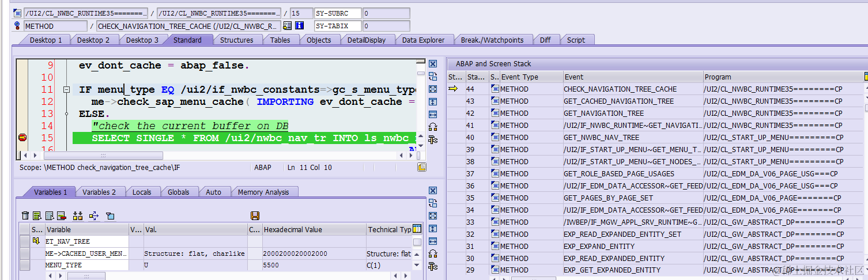Screen dimensions: 868x280
Task: Click the bottom tool-settings icon beside source code
Action: pos(433,139)
